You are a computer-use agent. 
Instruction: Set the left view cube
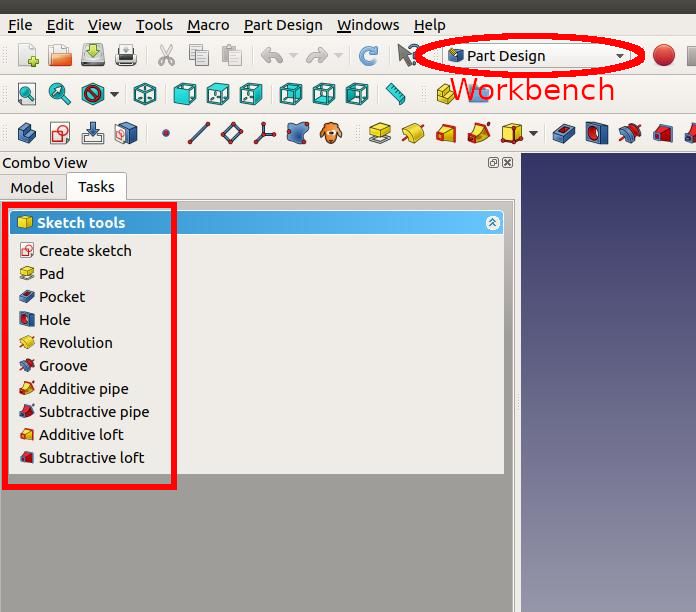tap(357, 94)
